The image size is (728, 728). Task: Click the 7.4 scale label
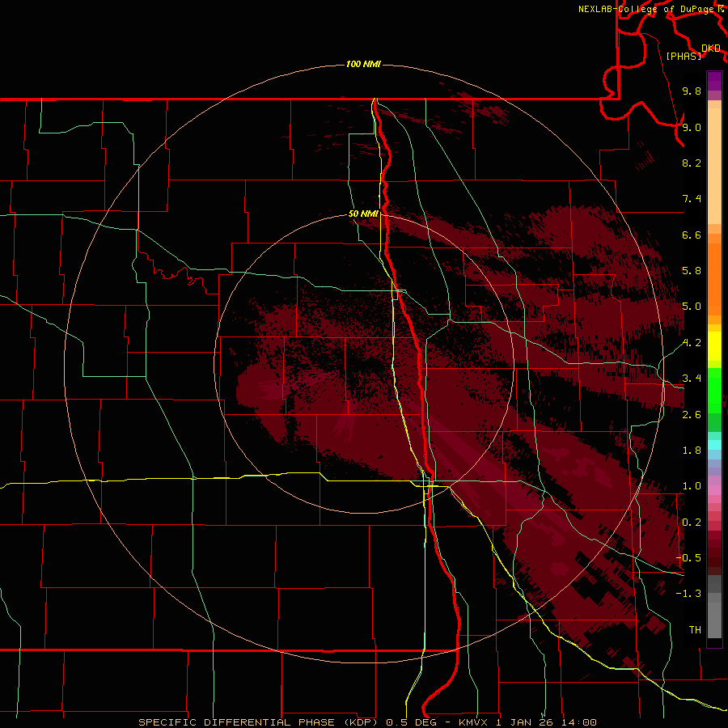click(x=692, y=199)
